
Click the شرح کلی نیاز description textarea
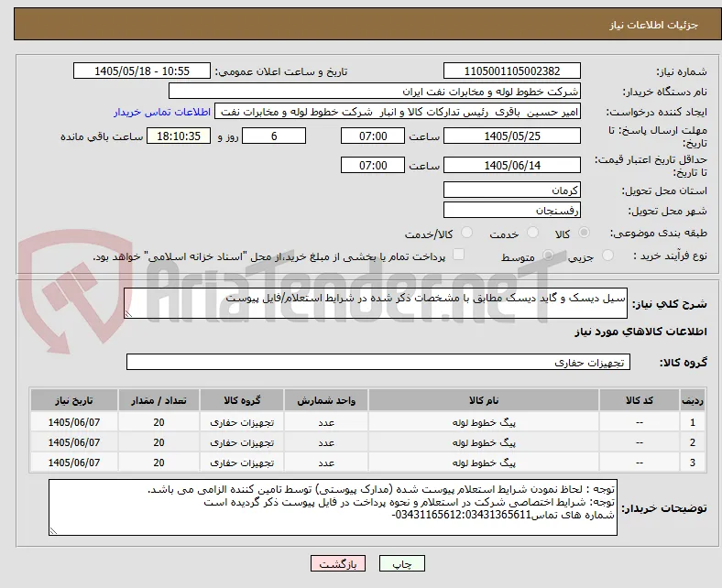click(x=376, y=303)
